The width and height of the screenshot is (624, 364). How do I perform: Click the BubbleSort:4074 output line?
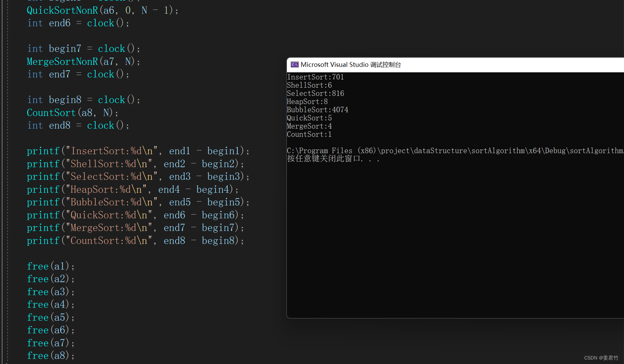click(317, 110)
